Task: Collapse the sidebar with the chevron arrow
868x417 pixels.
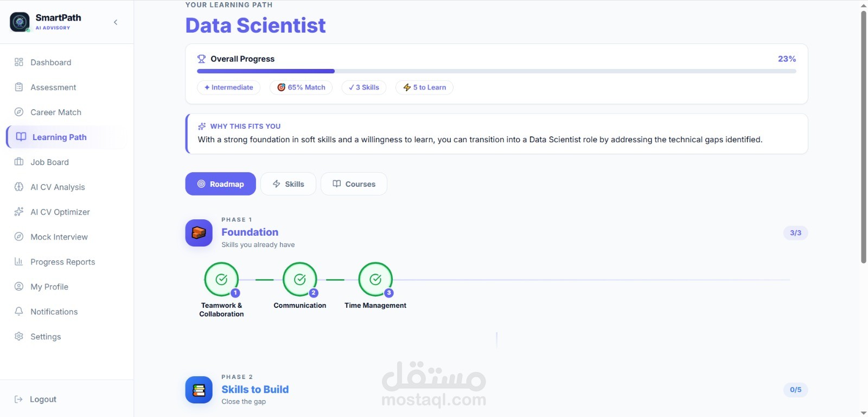Action: pos(116,22)
